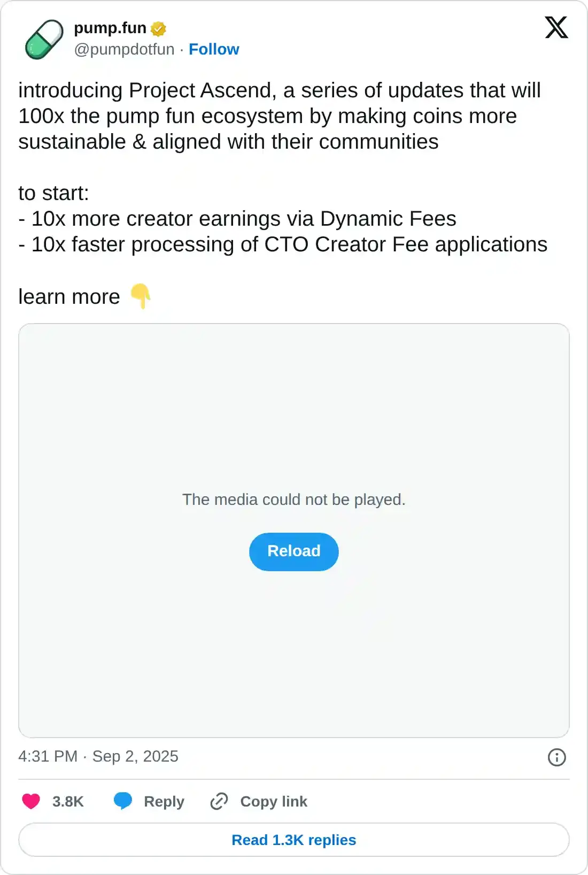Open the @pumpdotfun handle
588x875 pixels.
coord(124,49)
